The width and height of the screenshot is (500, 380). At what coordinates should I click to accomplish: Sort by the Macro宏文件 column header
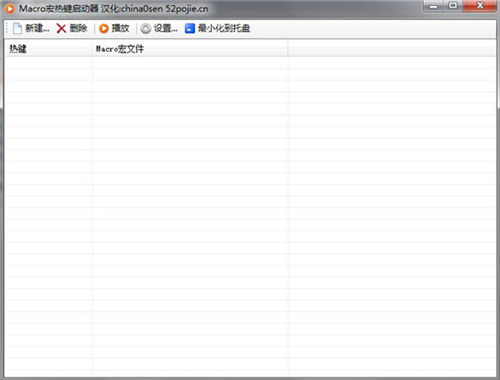(x=190, y=49)
